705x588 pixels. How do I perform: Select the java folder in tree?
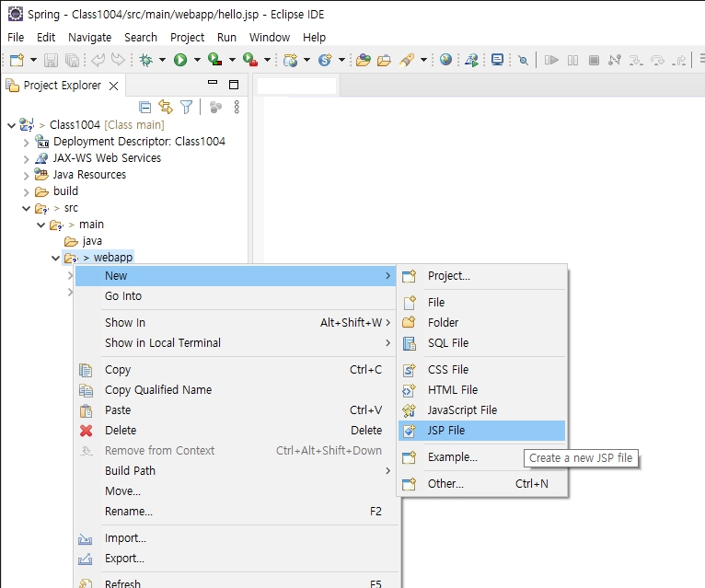click(83, 241)
